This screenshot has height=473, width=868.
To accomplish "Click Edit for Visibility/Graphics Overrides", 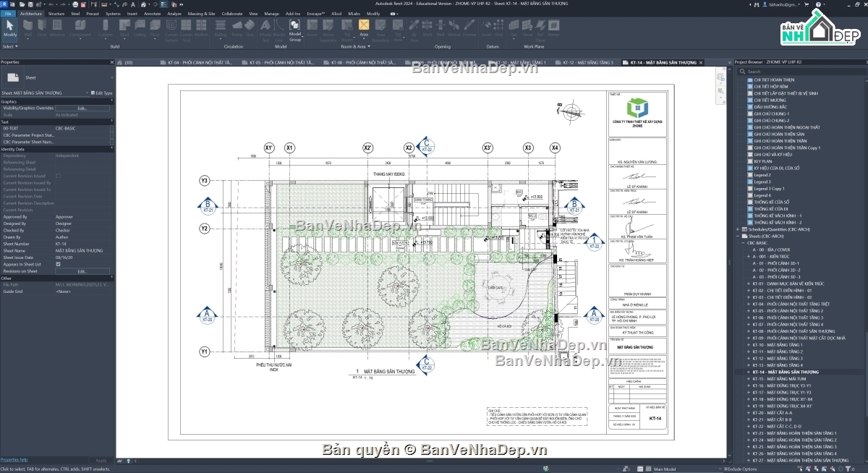I will coord(82,108).
